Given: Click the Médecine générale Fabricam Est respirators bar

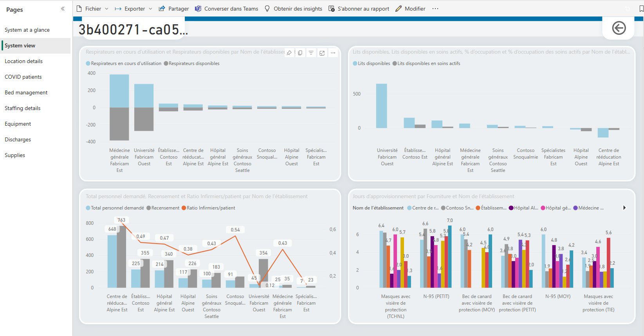Looking at the screenshot, I should pos(119,91).
